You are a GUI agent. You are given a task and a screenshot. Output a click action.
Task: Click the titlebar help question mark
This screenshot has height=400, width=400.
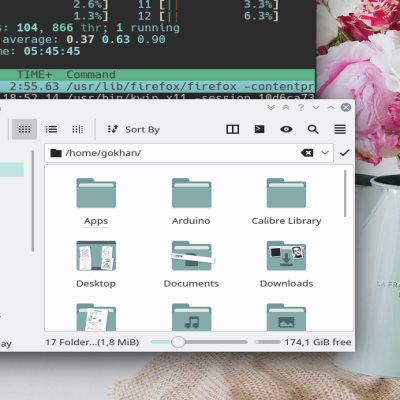coord(301,107)
